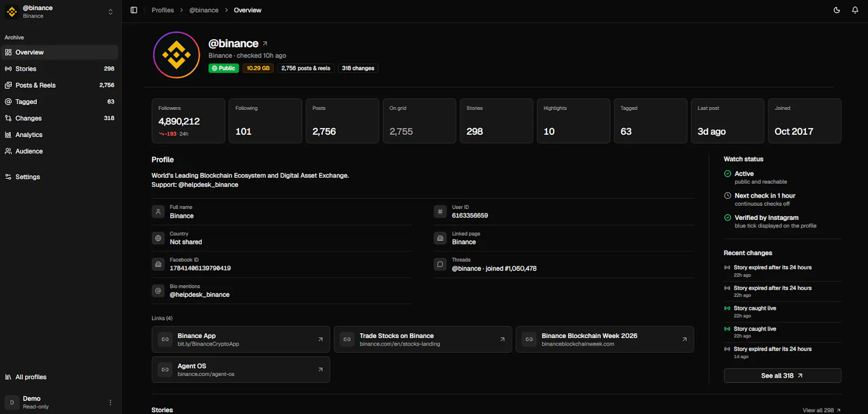Viewport: 868px width, 414px height.
Task: Click the Profiles breadcrumb
Action: click(163, 10)
